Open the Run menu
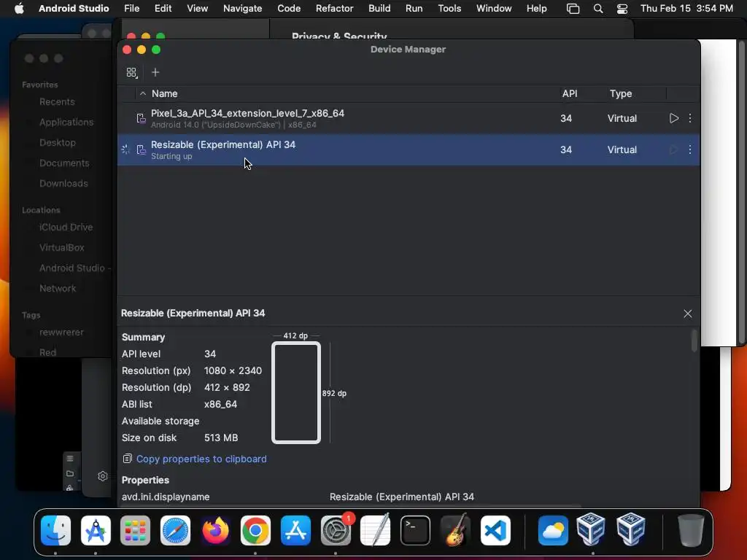 414,8
